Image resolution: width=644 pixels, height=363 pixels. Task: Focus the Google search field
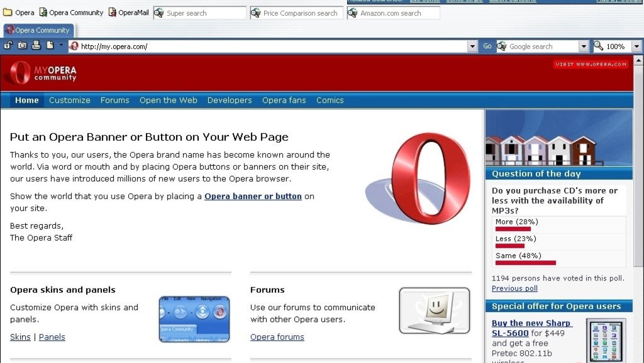coord(537,46)
